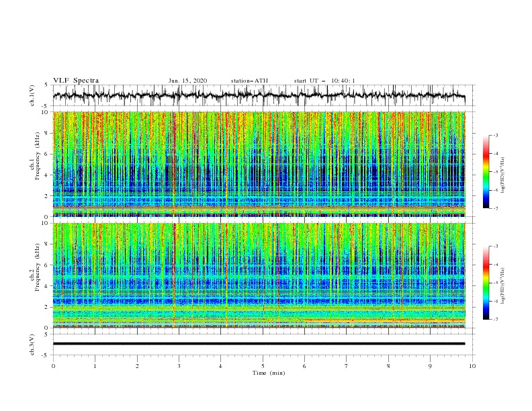The height and width of the screenshot is (411, 532).
Task: Click time axis tick label "7"
Action: (x=347, y=366)
